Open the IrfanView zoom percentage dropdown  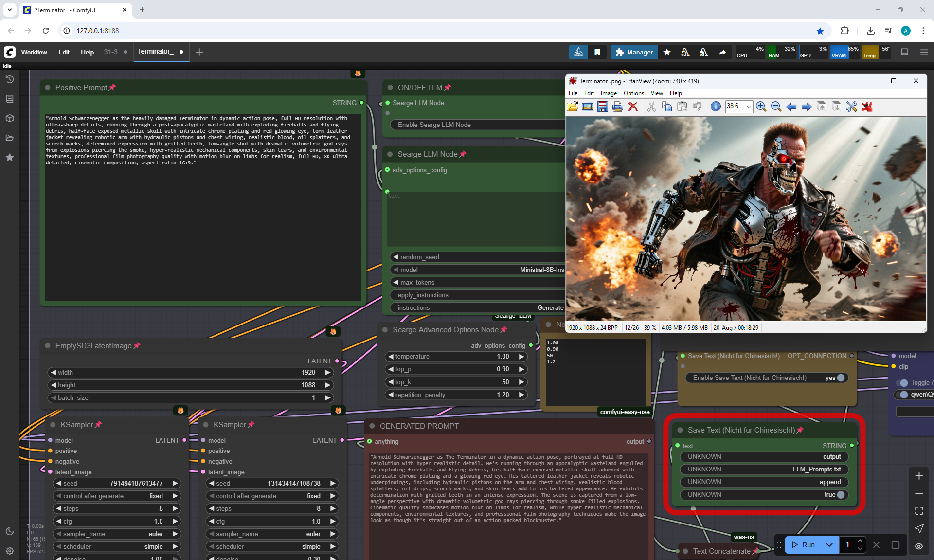[x=749, y=107]
